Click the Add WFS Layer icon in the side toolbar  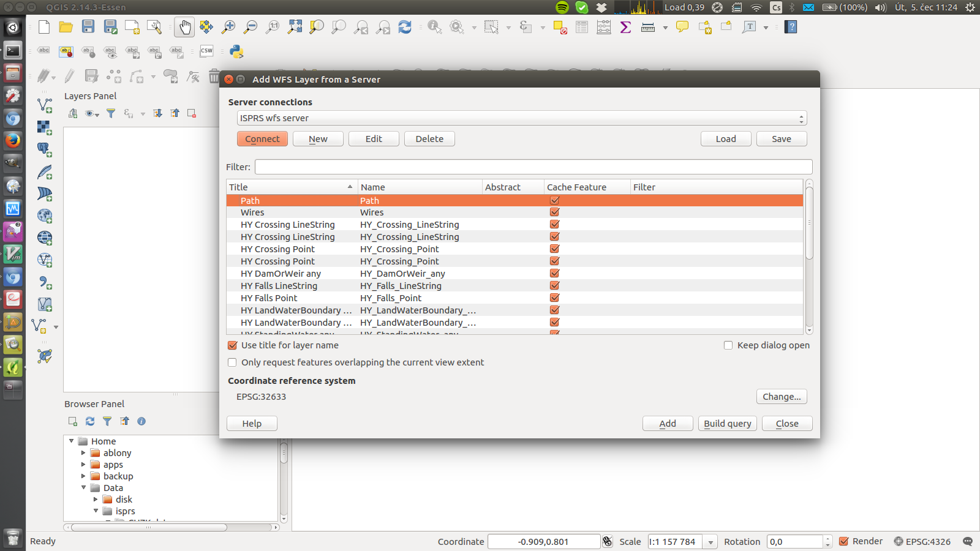[x=45, y=260]
